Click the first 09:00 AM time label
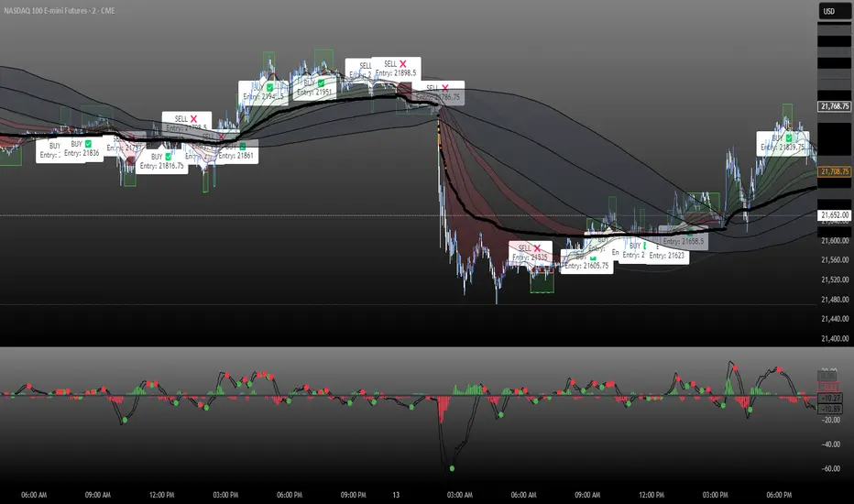 pyautogui.click(x=97, y=495)
